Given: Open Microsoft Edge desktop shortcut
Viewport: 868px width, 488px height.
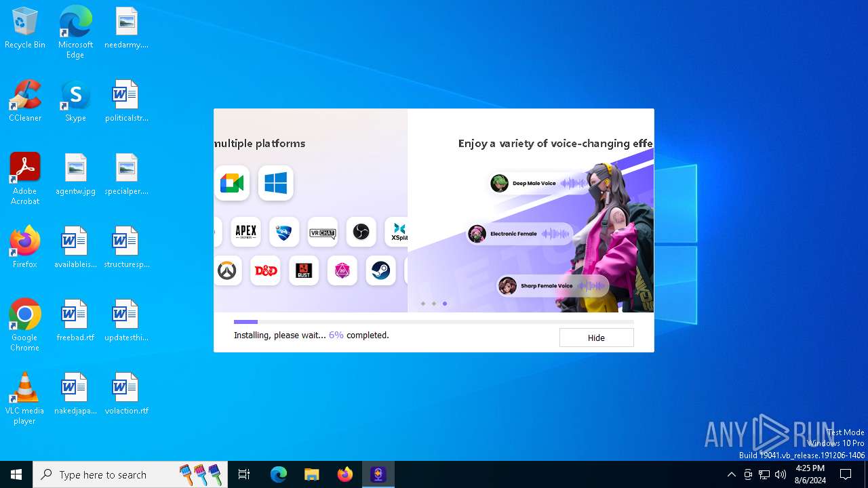Looking at the screenshot, I should point(75,33).
